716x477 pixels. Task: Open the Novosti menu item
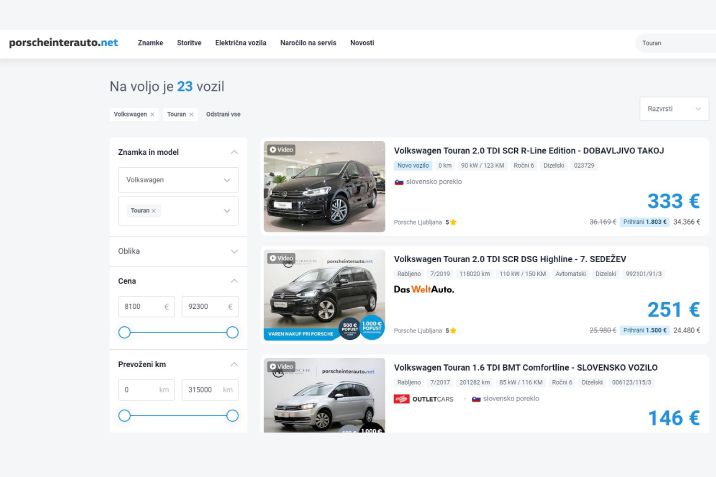tap(362, 42)
